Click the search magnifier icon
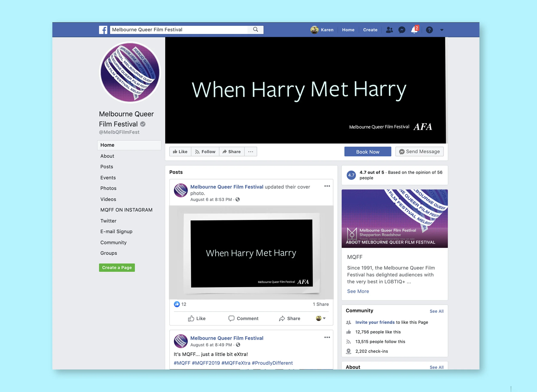 pos(255,29)
